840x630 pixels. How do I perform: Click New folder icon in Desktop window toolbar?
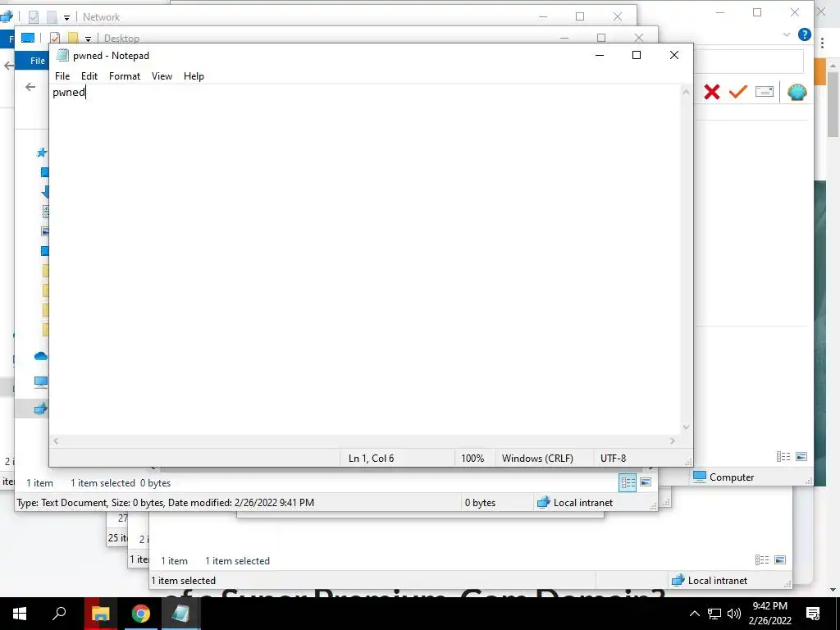point(73,38)
